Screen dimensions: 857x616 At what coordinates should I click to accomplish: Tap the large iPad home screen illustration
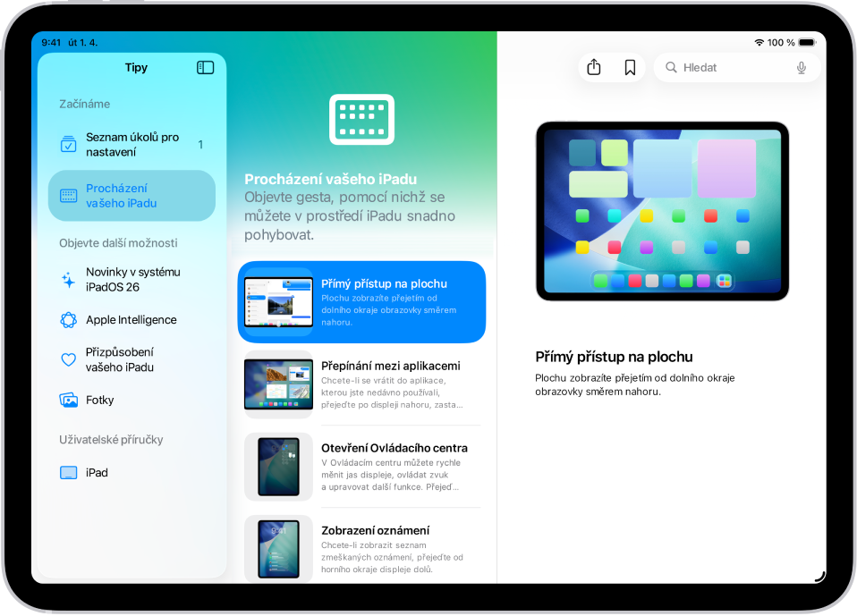(x=662, y=211)
